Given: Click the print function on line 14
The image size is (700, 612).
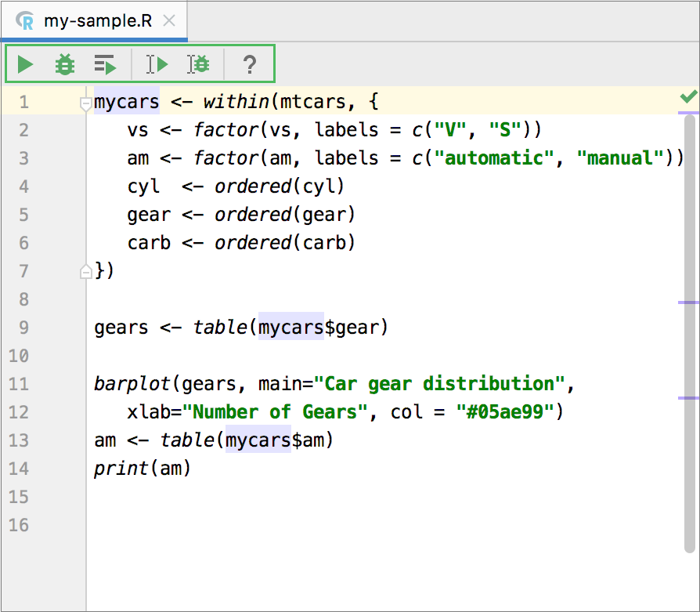Looking at the screenshot, I should pyautogui.click(x=121, y=469).
